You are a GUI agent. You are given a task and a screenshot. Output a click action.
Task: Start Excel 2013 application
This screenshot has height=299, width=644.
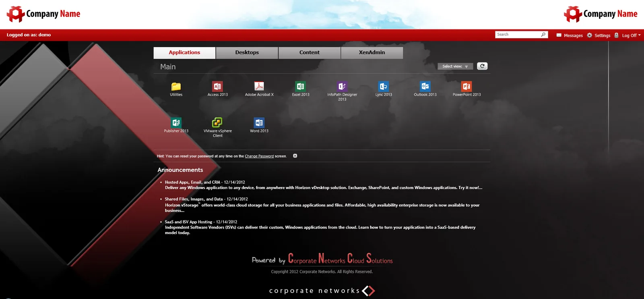(301, 89)
